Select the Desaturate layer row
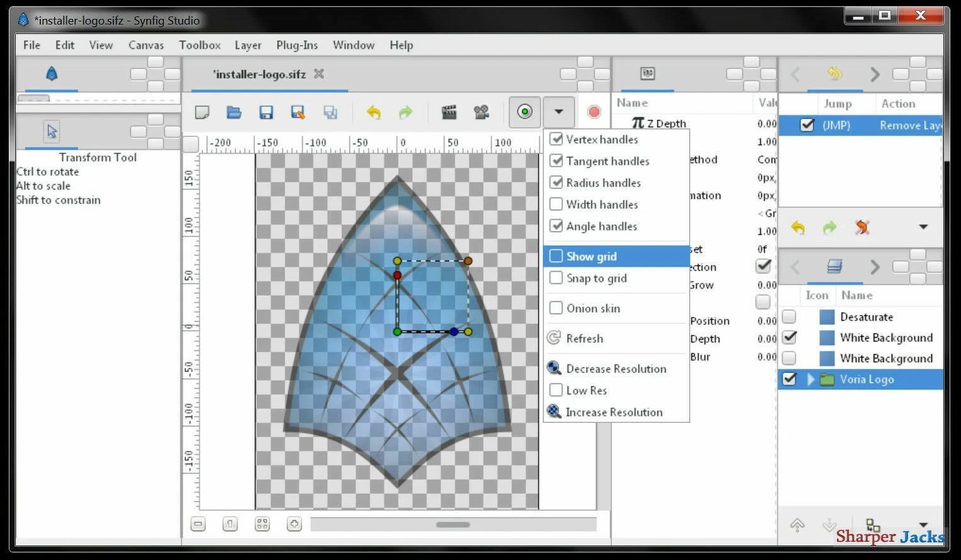 pos(861,316)
